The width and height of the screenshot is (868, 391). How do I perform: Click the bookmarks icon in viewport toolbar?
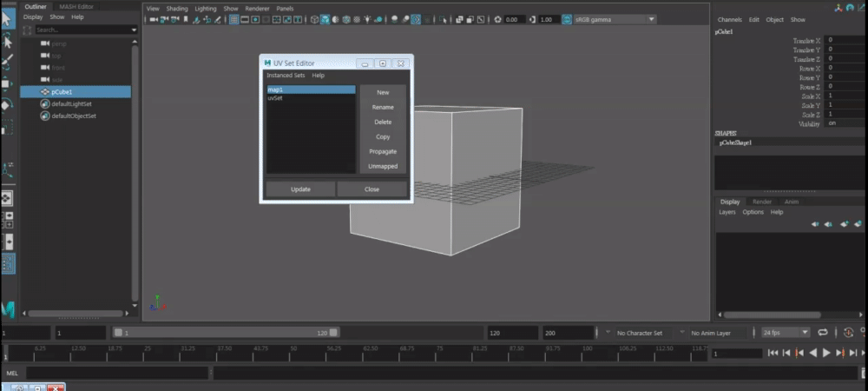click(x=186, y=19)
